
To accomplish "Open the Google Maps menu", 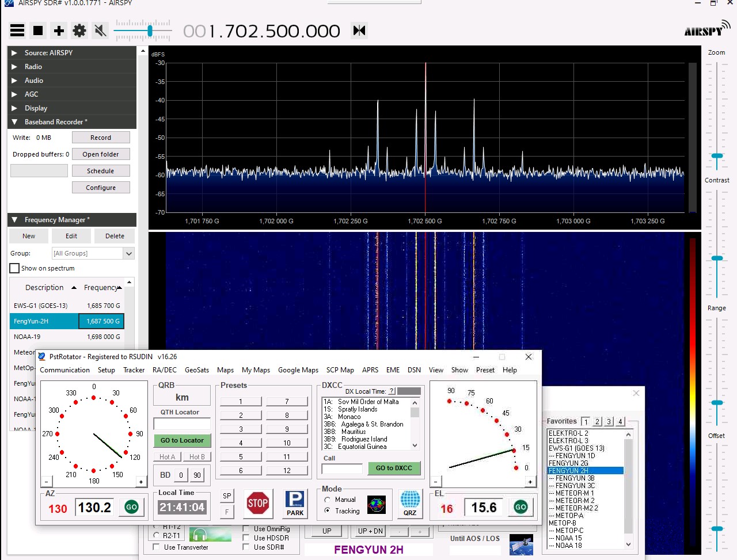I will pos(298,370).
